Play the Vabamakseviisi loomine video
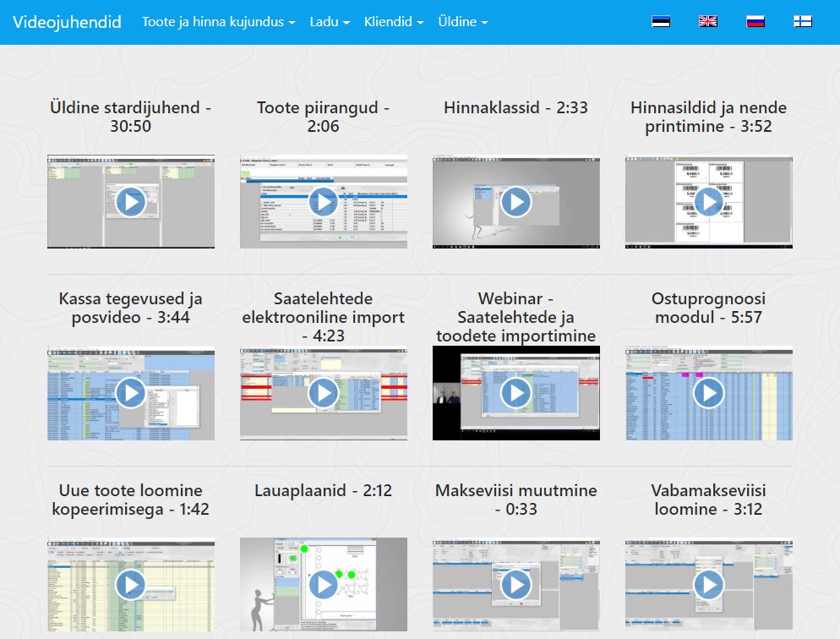This screenshot has height=639, width=840. pyautogui.click(x=708, y=585)
